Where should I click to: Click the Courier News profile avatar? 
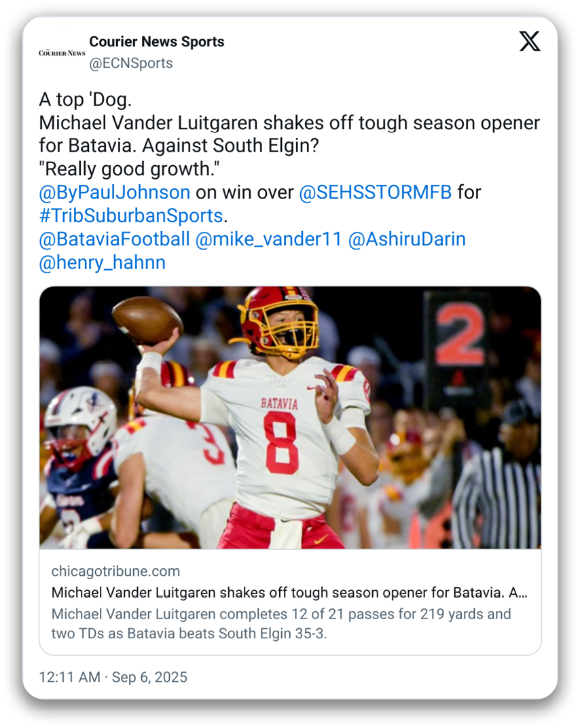62,52
